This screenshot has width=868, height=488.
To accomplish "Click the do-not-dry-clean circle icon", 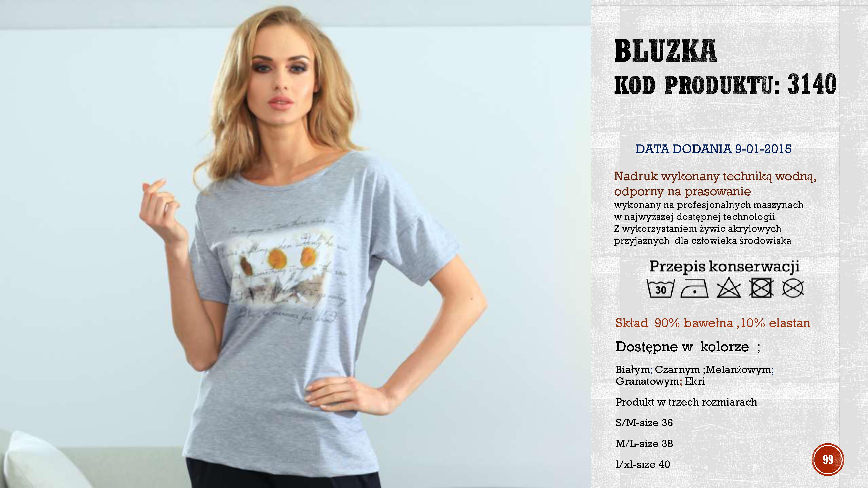I will point(793,288).
